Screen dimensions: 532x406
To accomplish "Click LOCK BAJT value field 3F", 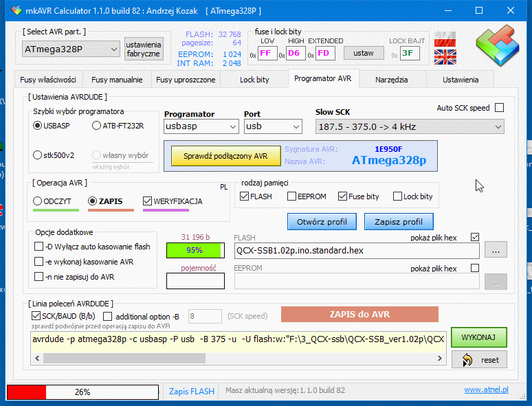I will pos(410,54).
